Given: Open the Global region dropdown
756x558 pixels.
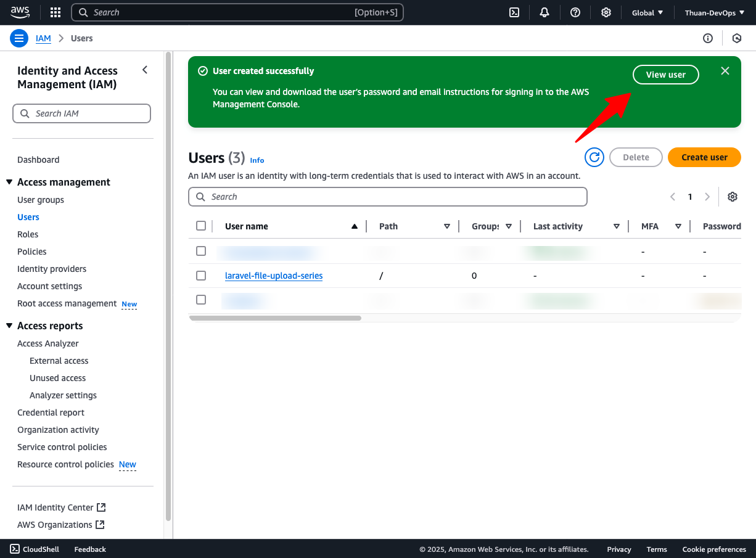Looking at the screenshot, I should click(x=647, y=12).
